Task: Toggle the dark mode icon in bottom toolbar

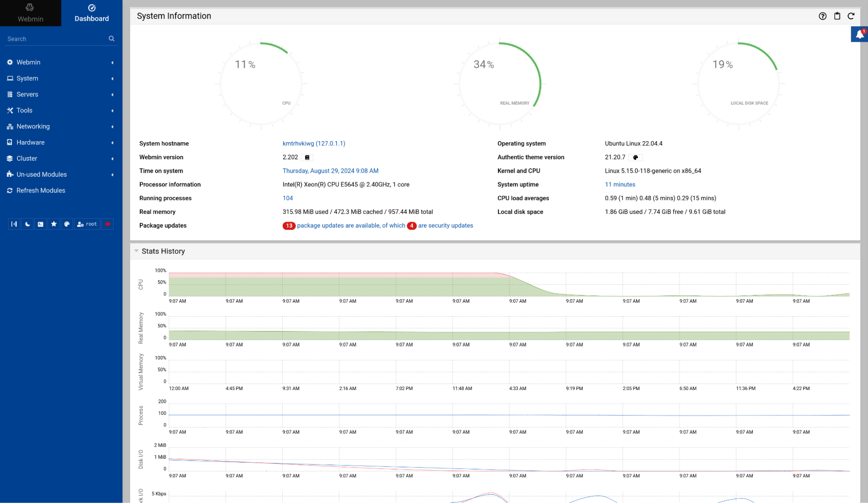Action: coord(27,223)
